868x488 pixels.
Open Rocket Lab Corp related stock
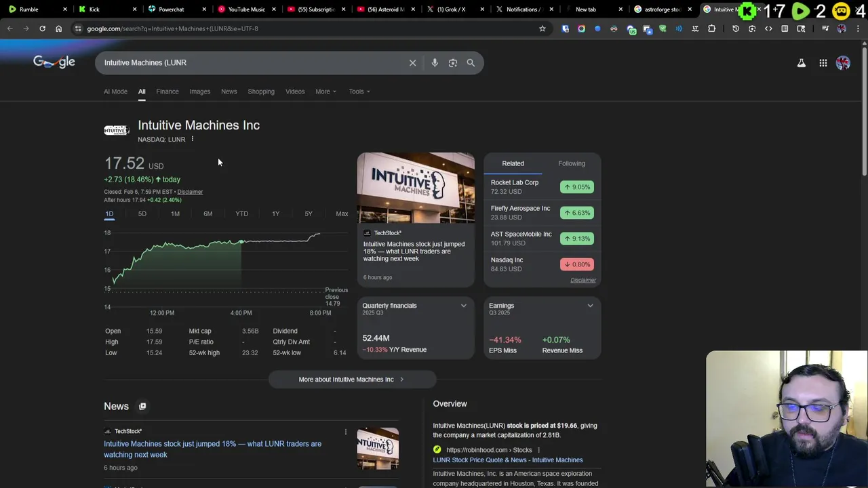point(542,187)
